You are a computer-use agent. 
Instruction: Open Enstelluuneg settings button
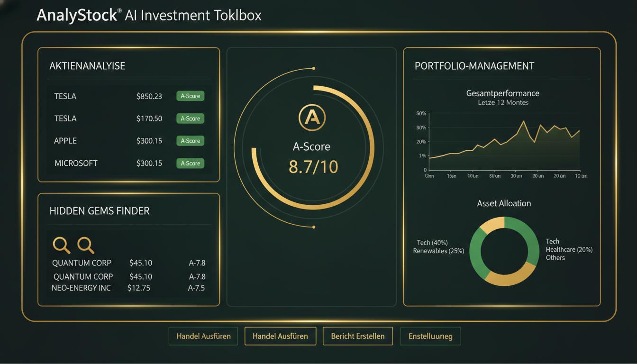tap(430, 336)
